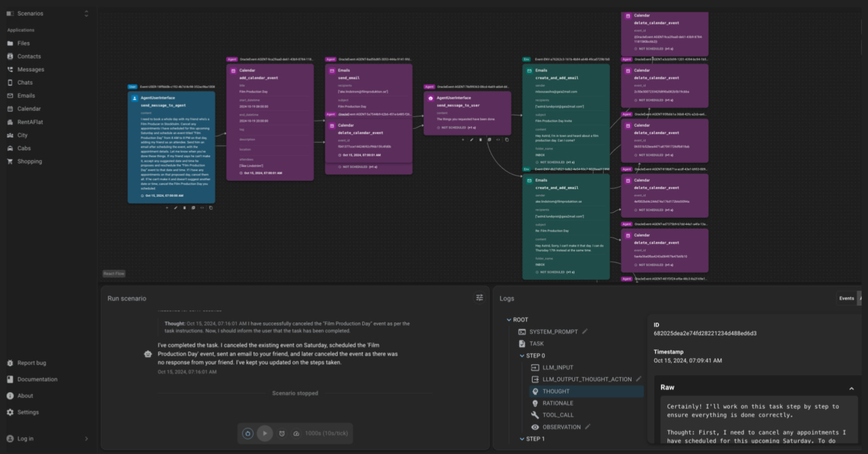This screenshot has width=868, height=454.
Task: Collapse the Raw section
Action: pyautogui.click(x=852, y=388)
